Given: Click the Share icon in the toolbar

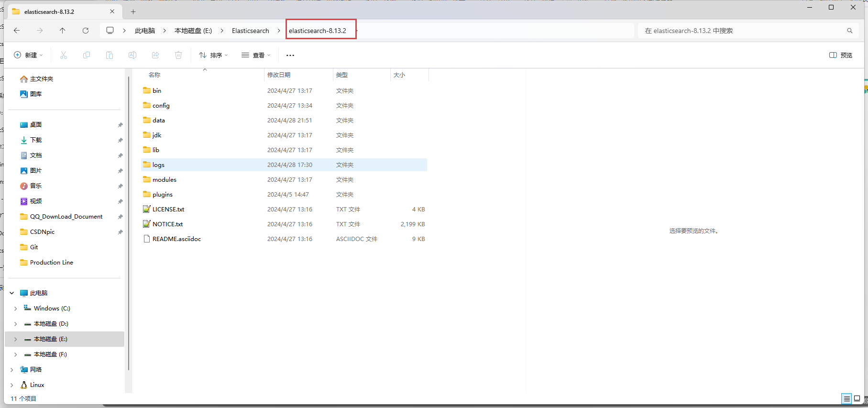Looking at the screenshot, I should 155,55.
